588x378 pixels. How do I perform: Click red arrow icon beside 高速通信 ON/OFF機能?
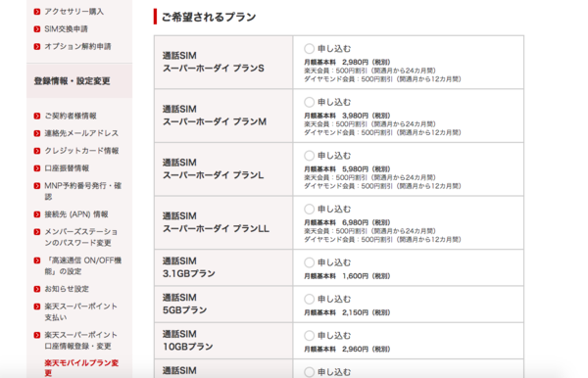coord(37,260)
